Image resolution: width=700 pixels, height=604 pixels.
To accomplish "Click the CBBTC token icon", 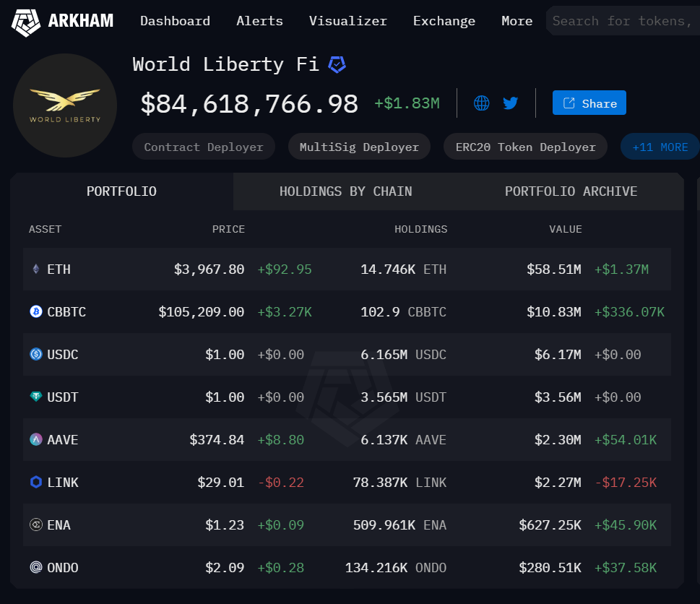I will coord(36,311).
